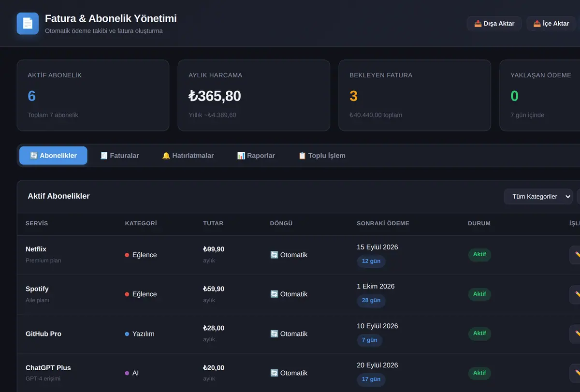The height and width of the screenshot is (392, 580).
Task: Open the Tüm Kategoriler category filter
Action: click(538, 197)
